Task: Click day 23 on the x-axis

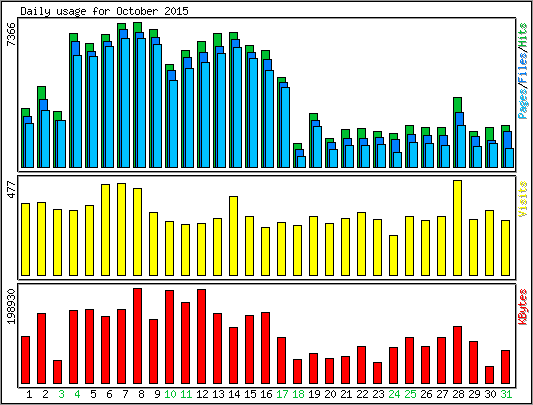Action: pos(378,394)
